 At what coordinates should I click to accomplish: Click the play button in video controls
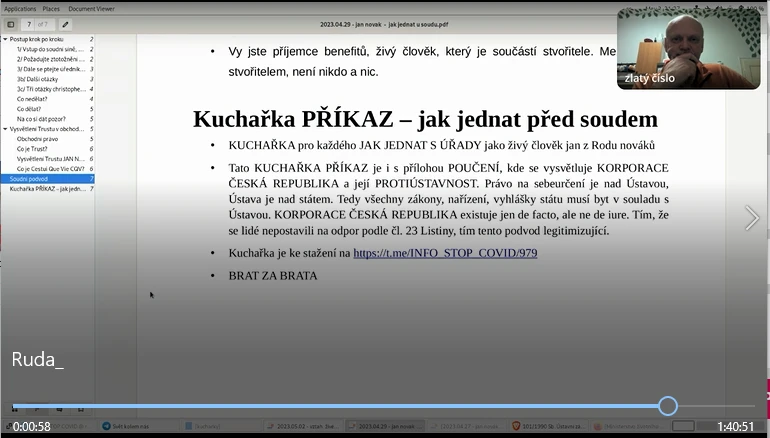click(x=15, y=407)
